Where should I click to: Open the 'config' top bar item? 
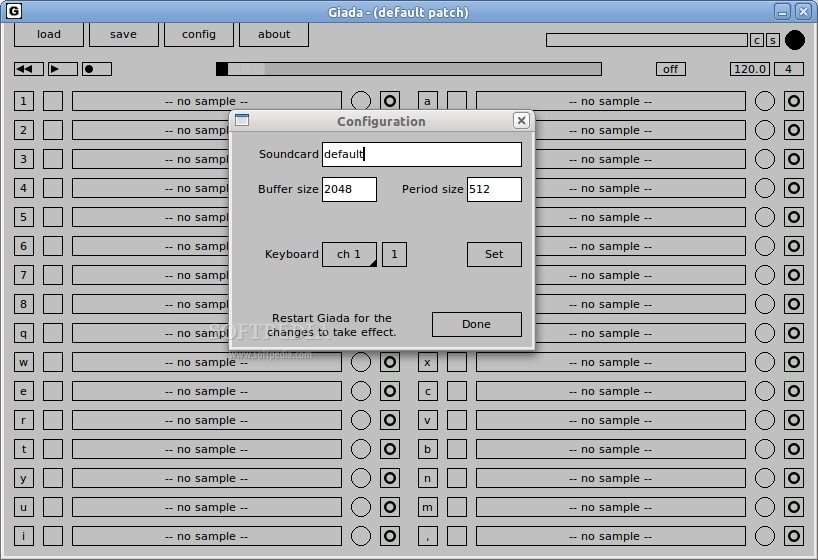click(x=199, y=34)
